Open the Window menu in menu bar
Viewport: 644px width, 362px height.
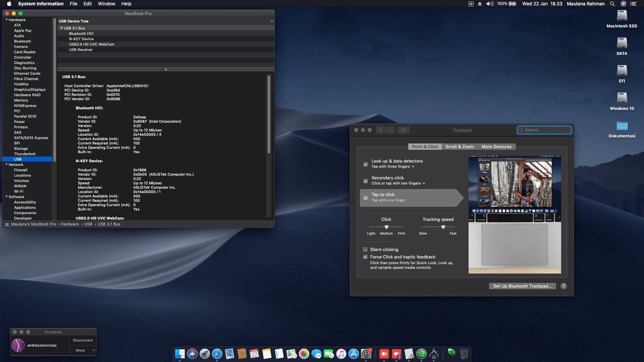(x=106, y=4)
